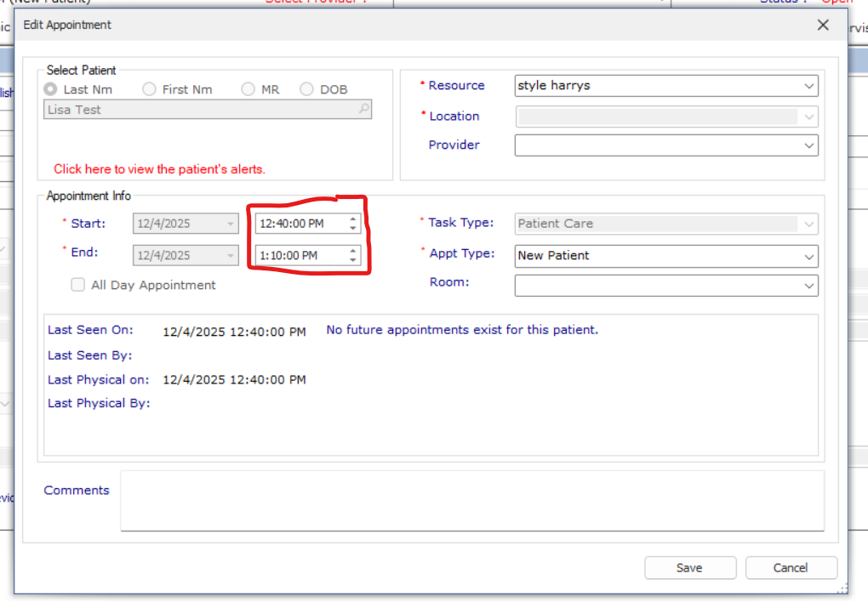Viewport: 868px width, 602px height.
Task: Expand the Room dropdown
Action: (666, 286)
